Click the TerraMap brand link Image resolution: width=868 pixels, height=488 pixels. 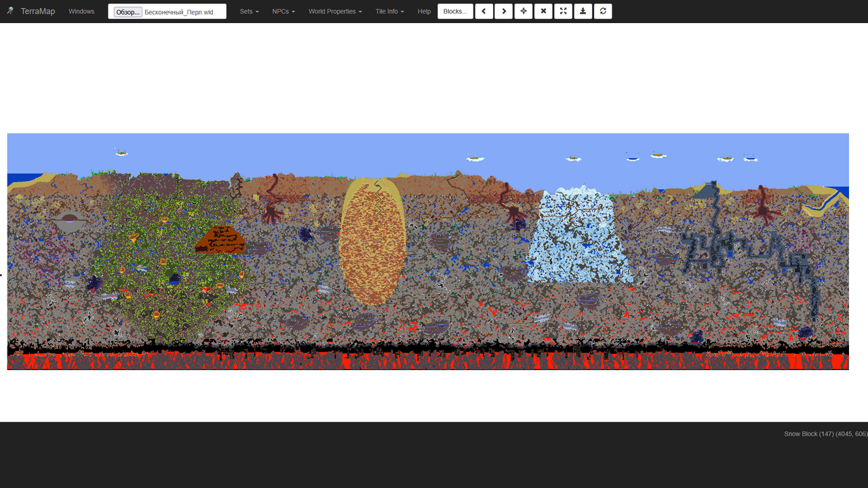pos(38,12)
